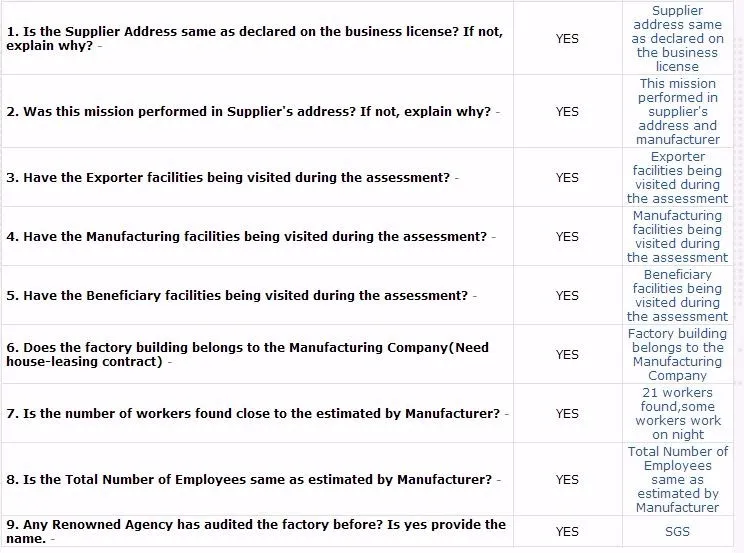Click YES answer for question 2
This screenshot has height=553, width=744.
tap(567, 112)
